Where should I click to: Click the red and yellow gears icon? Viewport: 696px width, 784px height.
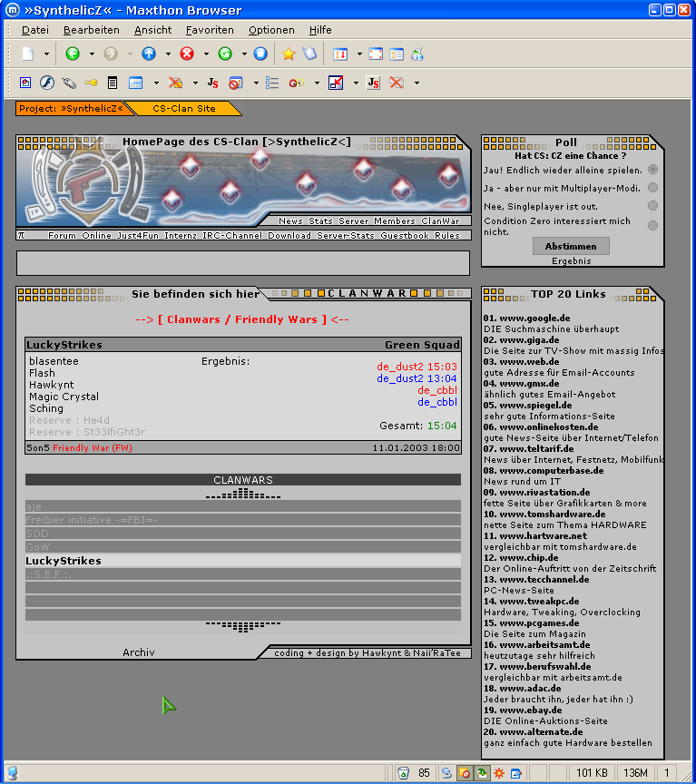[x=297, y=83]
